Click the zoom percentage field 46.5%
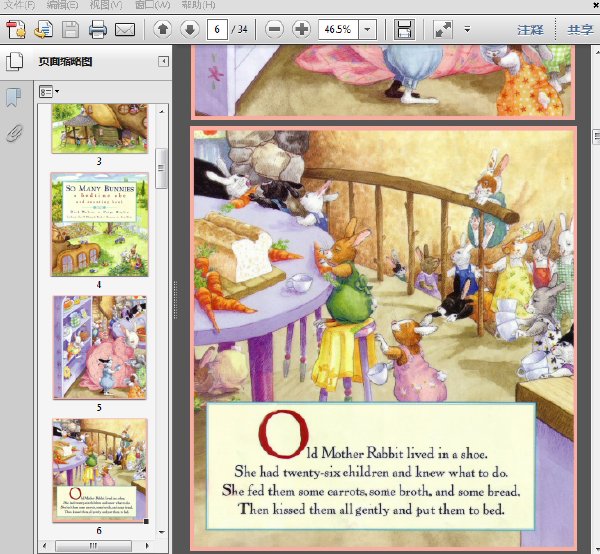Viewport: 600px width, 554px height. pyautogui.click(x=338, y=29)
